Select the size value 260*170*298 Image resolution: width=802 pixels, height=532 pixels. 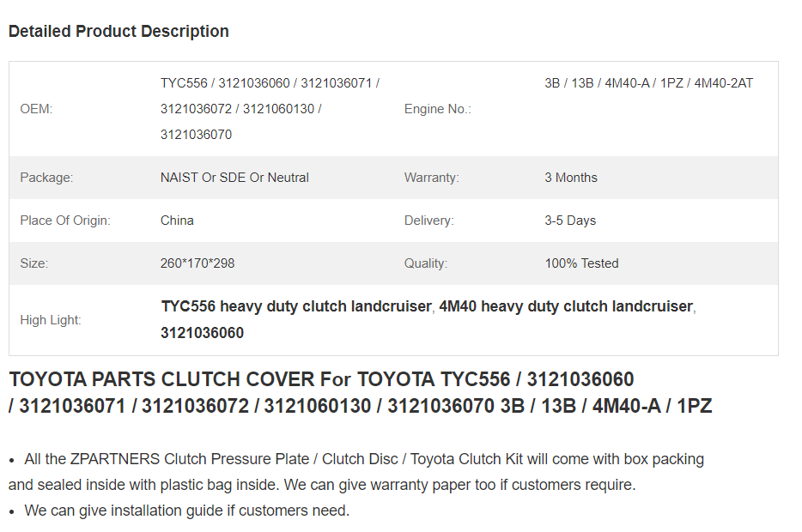197,263
